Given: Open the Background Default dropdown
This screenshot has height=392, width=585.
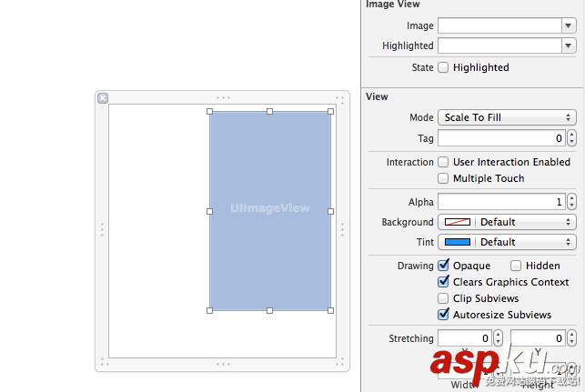Looking at the screenshot, I should coord(526,222).
